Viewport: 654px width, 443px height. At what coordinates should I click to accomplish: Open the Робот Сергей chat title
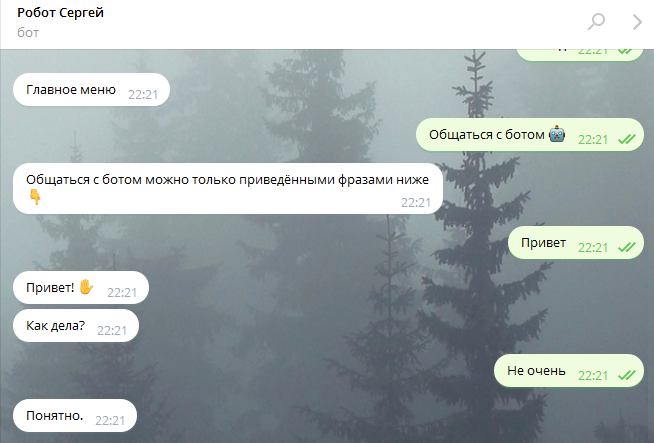tap(60, 13)
